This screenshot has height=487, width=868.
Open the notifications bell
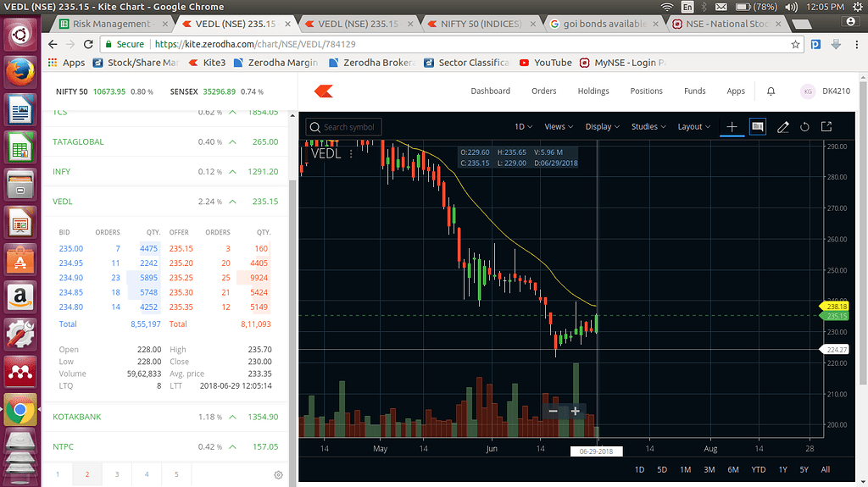pos(771,91)
